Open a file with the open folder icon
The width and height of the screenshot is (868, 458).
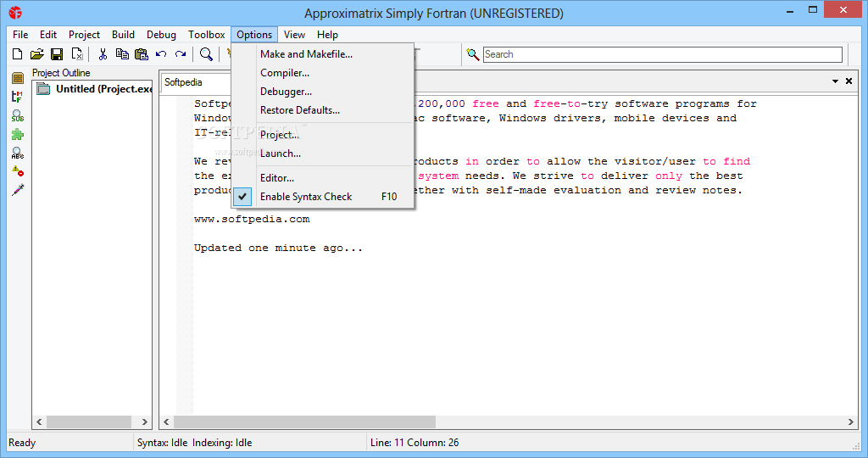click(x=37, y=54)
